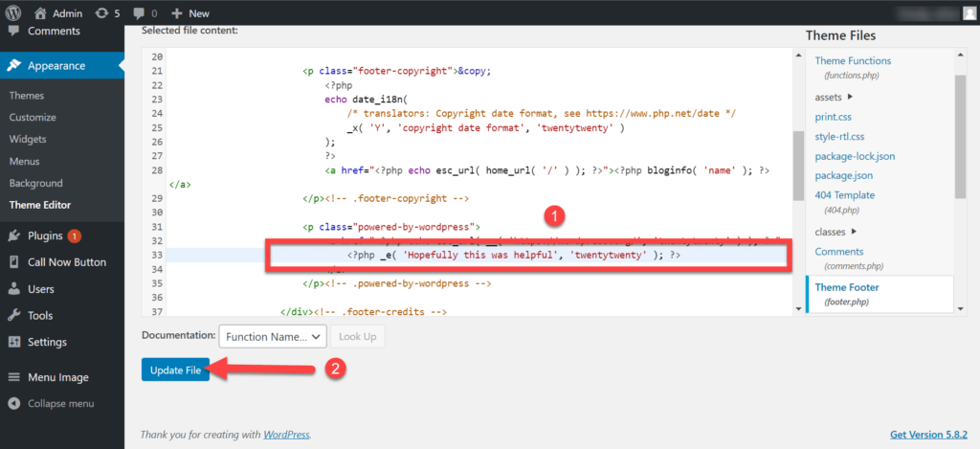980x449 pixels.
Task: Open the WordPress logo menu
Action: 14,13
